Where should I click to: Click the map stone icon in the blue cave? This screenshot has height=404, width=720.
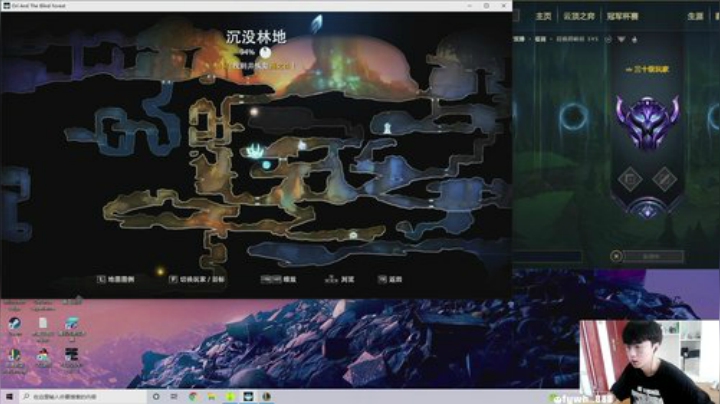387,128
